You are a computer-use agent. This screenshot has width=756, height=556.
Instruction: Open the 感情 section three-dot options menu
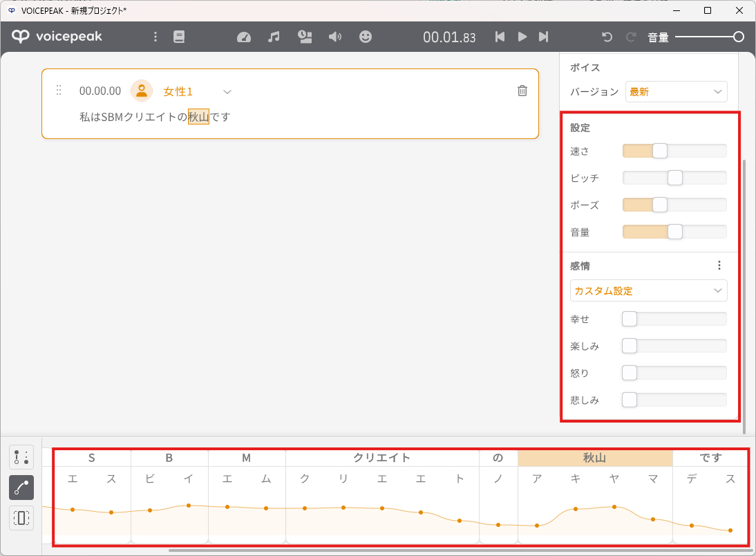click(719, 266)
